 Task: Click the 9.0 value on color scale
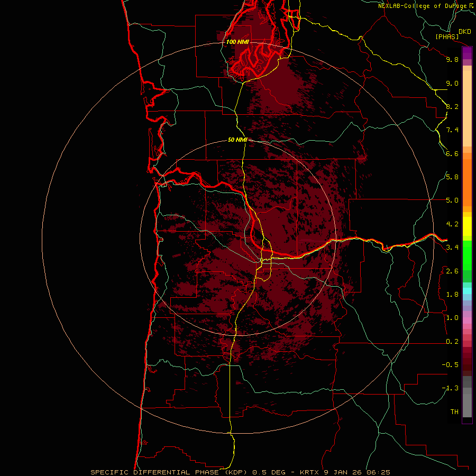pos(452,83)
